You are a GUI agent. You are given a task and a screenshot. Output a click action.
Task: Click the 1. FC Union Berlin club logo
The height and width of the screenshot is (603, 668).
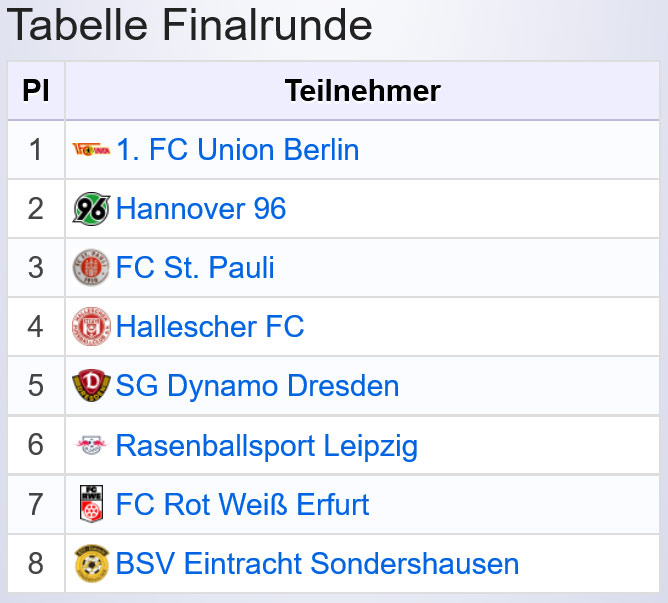92,150
